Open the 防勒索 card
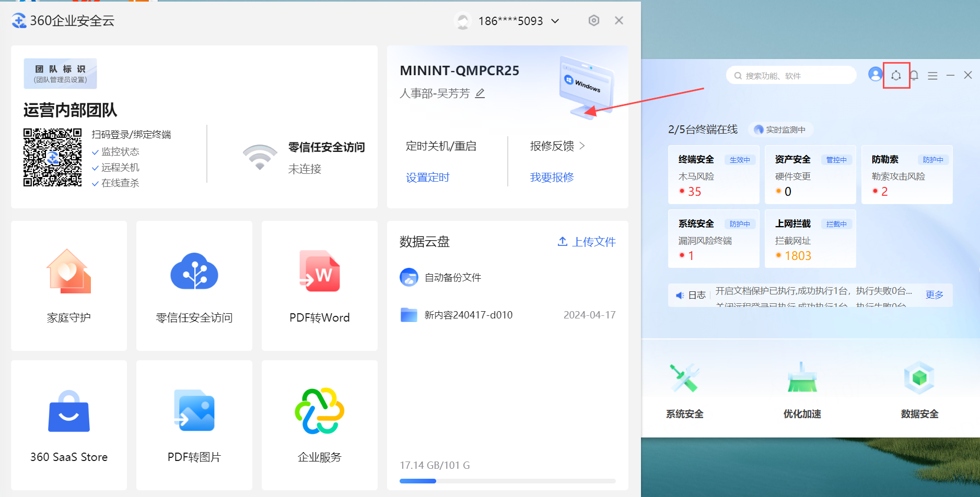This screenshot has height=497, width=980. (907, 175)
